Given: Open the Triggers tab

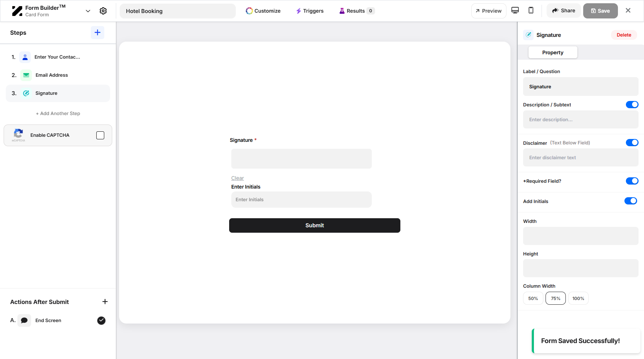Looking at the screenshot, I should tap(310, 11).
